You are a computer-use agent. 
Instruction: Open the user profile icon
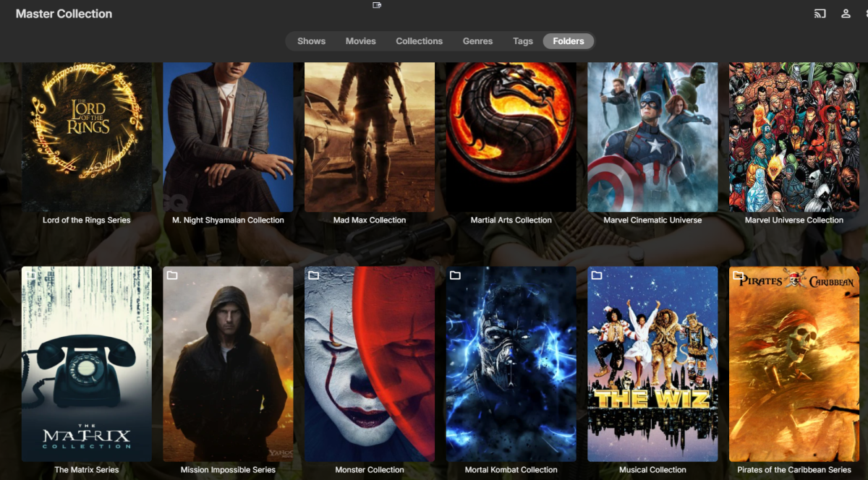point(846,14)
